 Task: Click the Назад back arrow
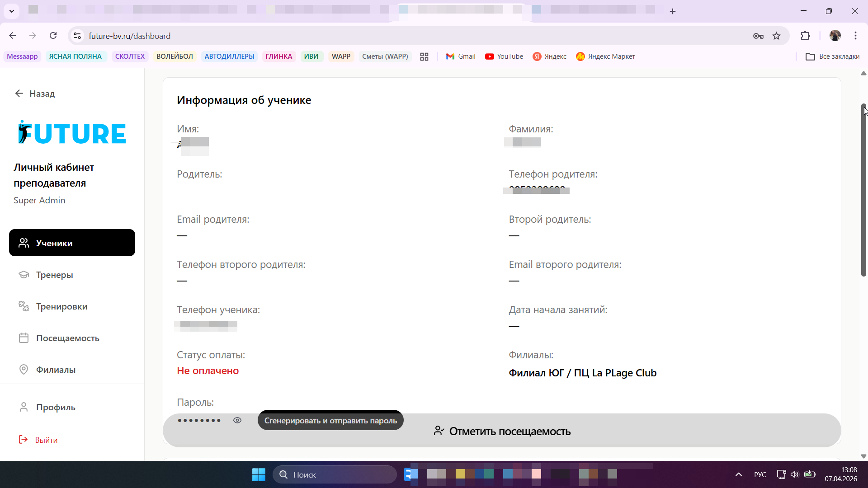[19, 94]
